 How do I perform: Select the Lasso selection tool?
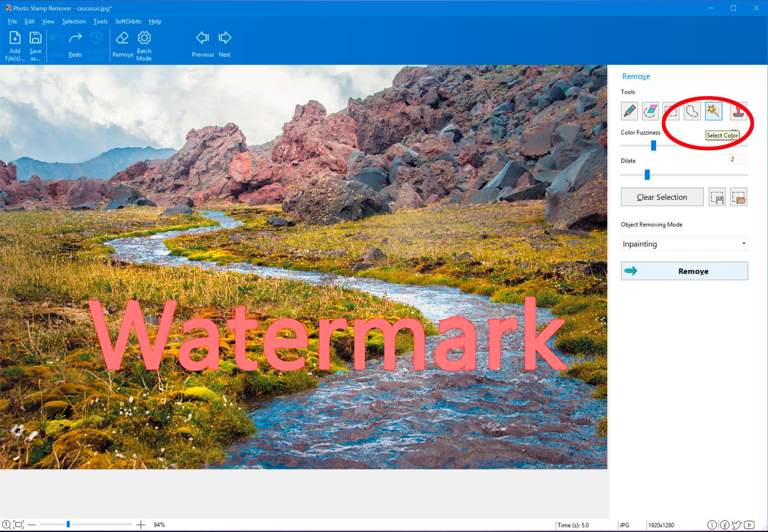coord(692,111)
